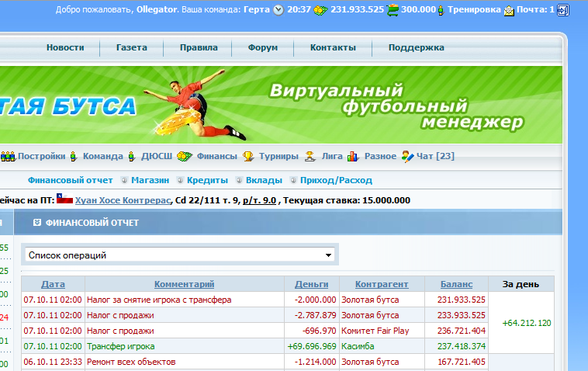Open player link Хуан Хосе Контрерас
The width and height of the screenshot is (588, 371).
(x=123, y=200)
